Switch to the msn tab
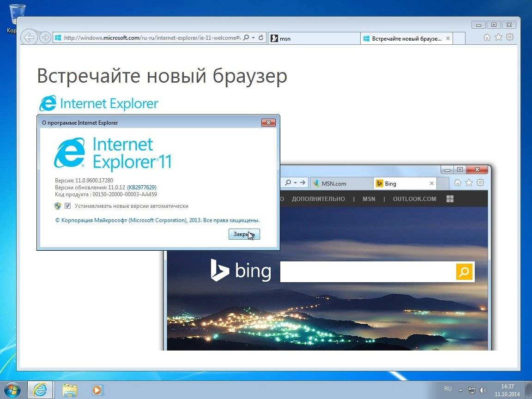This screenshot has height=399, width=532. coord(314,38)
